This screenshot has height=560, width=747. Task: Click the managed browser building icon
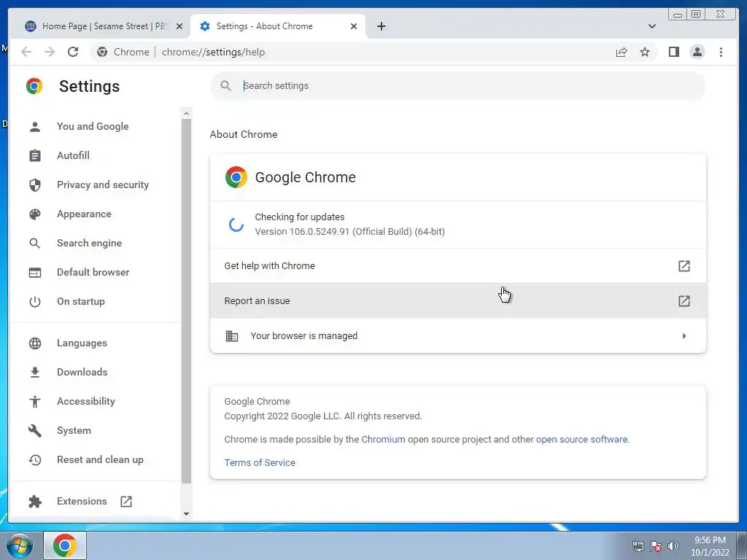tap(232, 336)
